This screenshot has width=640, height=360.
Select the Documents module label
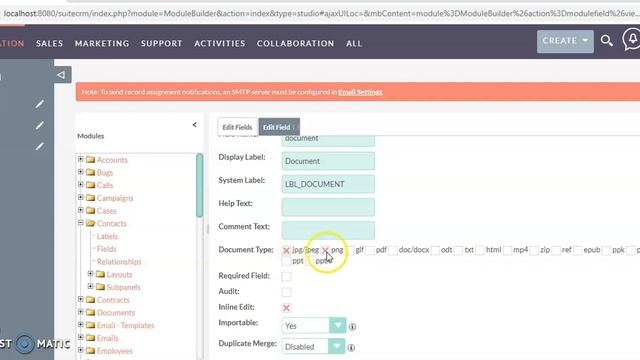coord(116,313)
